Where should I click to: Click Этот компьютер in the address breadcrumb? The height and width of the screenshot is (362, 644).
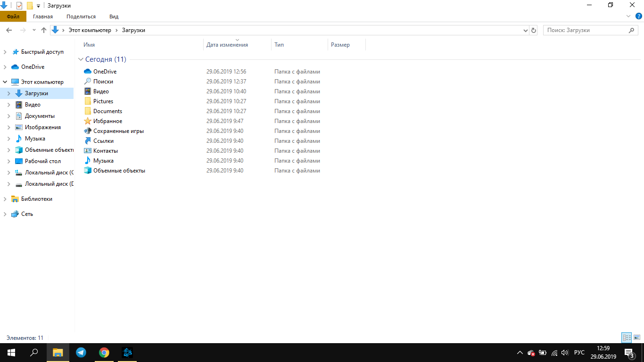(x=90, y=30)
